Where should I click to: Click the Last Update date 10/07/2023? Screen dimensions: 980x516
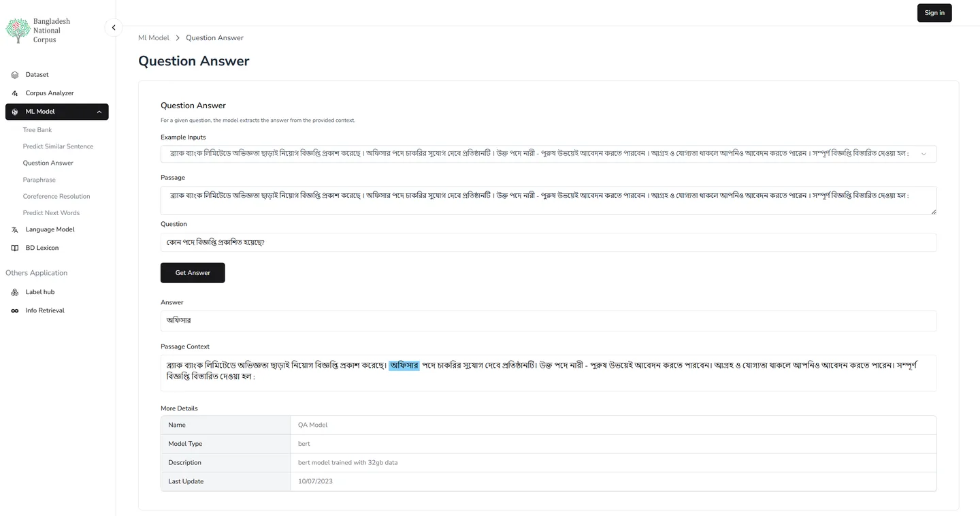316,482
